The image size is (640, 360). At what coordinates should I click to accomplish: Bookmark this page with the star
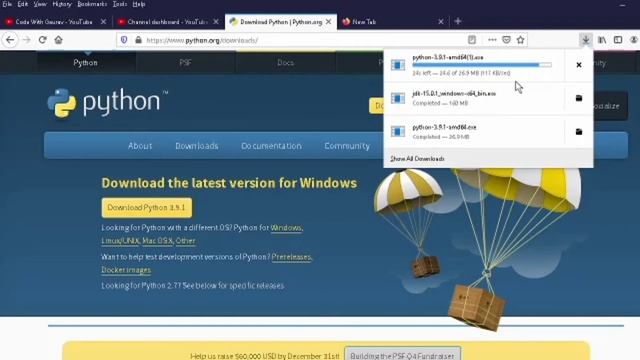coord(520,40)
